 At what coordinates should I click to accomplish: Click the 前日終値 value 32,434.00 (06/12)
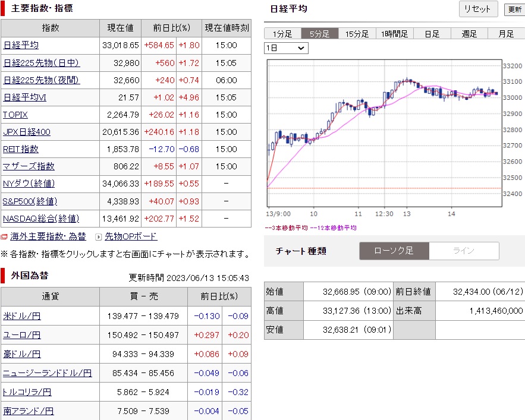(488, 292)
